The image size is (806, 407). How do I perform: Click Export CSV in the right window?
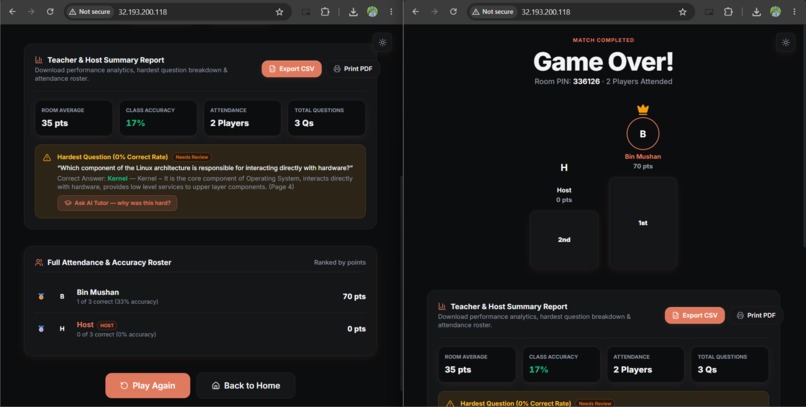tap(694, 315)
